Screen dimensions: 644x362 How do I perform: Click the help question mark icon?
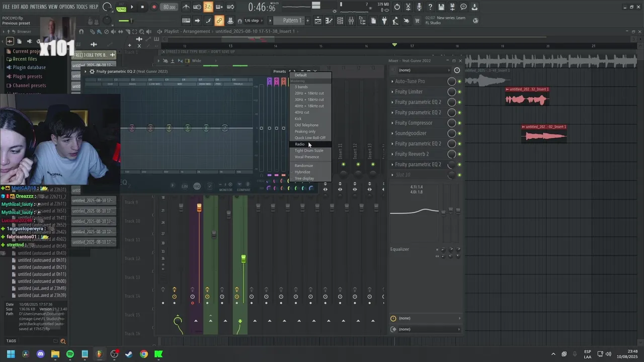coord(430,7)
